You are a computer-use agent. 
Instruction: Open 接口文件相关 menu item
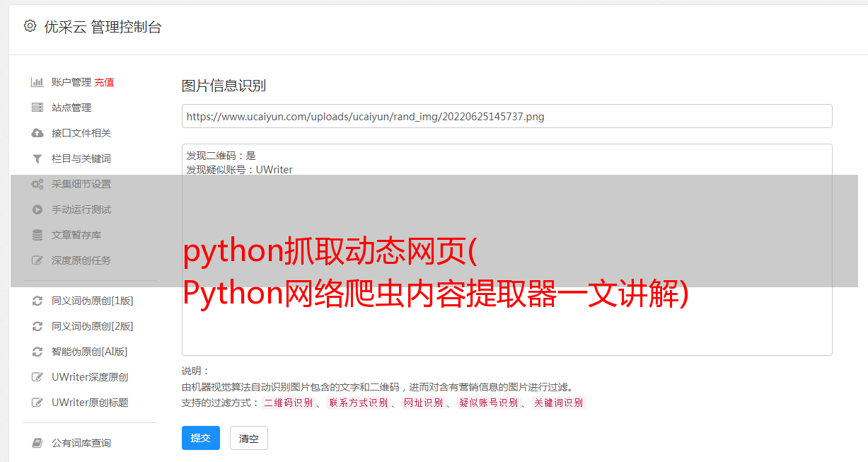(x=81, y=133)
